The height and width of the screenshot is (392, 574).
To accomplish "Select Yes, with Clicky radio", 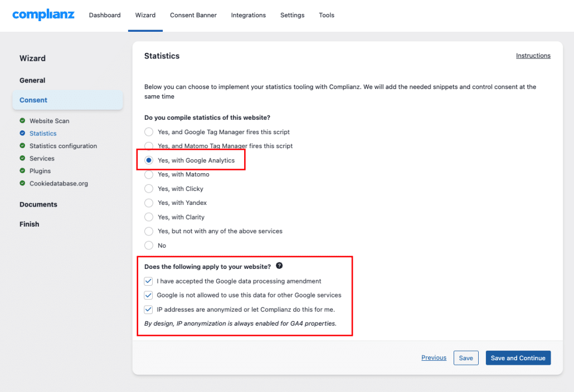I will [149, 189].
